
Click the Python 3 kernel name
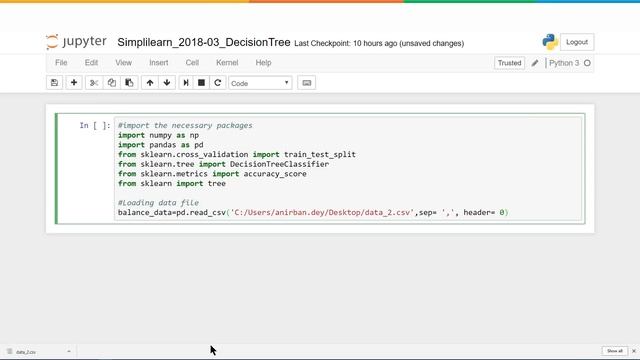[x=564, y=63]
